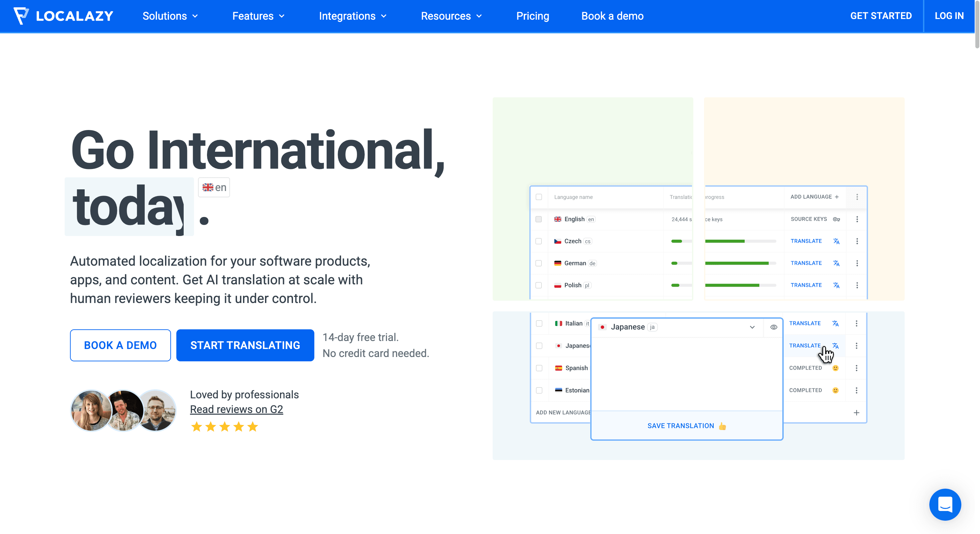Image resolution: width=980 pixels, height=534 pixels.
Task: Check the Czech row checkbox
Action: [539, 241]
